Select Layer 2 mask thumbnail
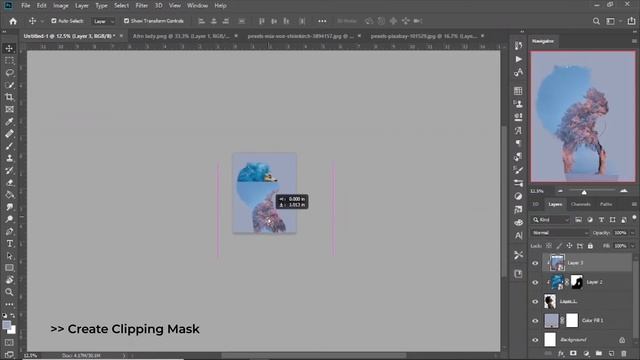640x360 pixels. click(x=576, y=282)
